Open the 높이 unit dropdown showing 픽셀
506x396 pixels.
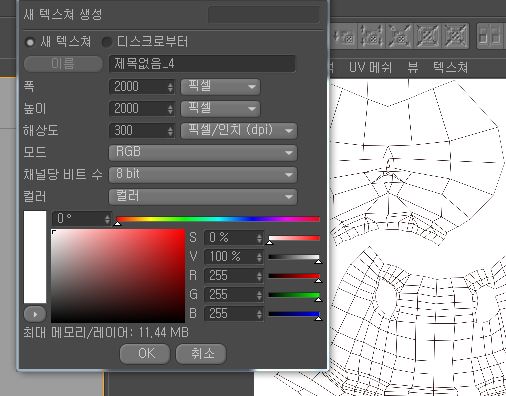220,108
